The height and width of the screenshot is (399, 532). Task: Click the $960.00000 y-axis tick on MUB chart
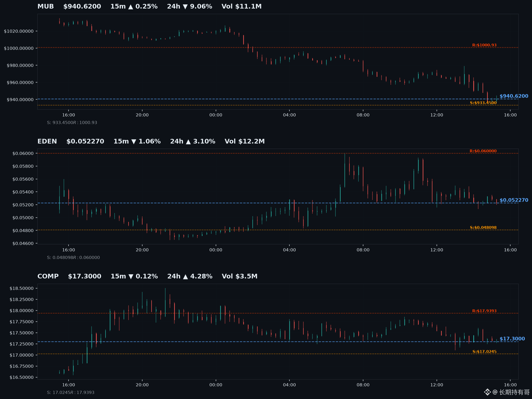click(20, 83)
